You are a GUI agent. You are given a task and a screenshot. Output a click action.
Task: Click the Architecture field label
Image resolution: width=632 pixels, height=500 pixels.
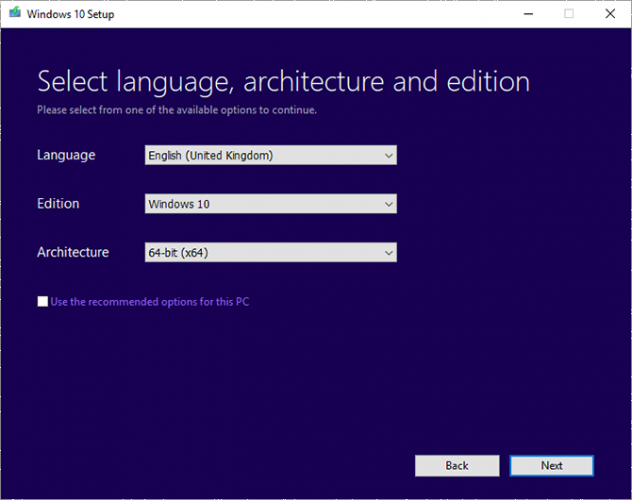point(72,253)
